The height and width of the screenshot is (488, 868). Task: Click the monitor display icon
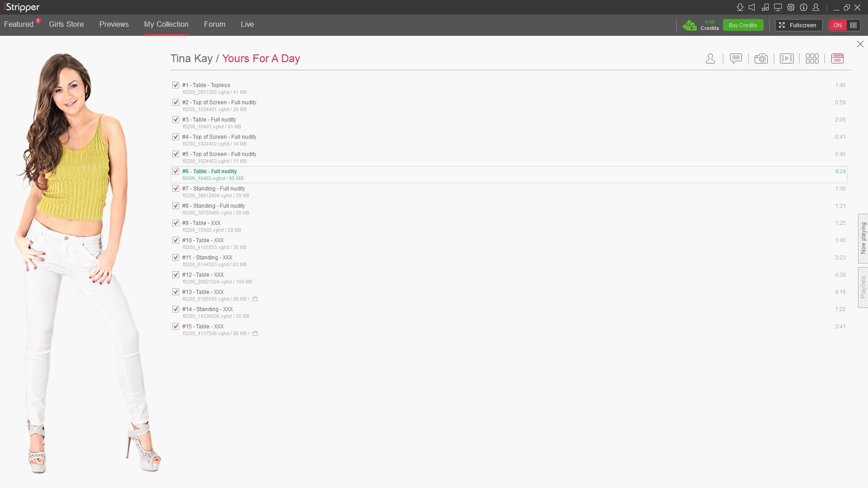pos(778,7)
